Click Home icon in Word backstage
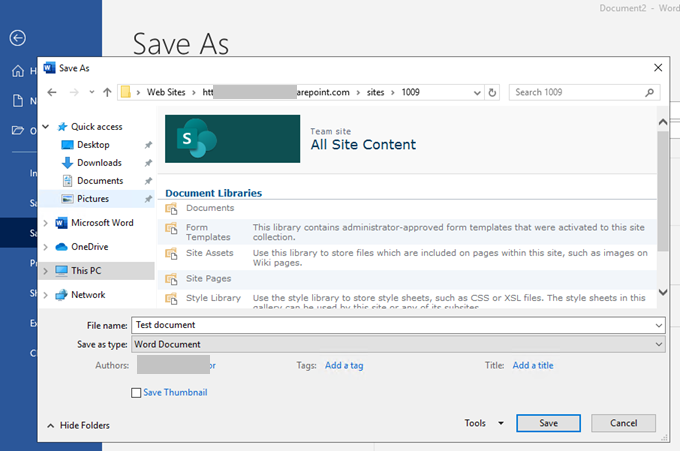 [x=18, y=71]
